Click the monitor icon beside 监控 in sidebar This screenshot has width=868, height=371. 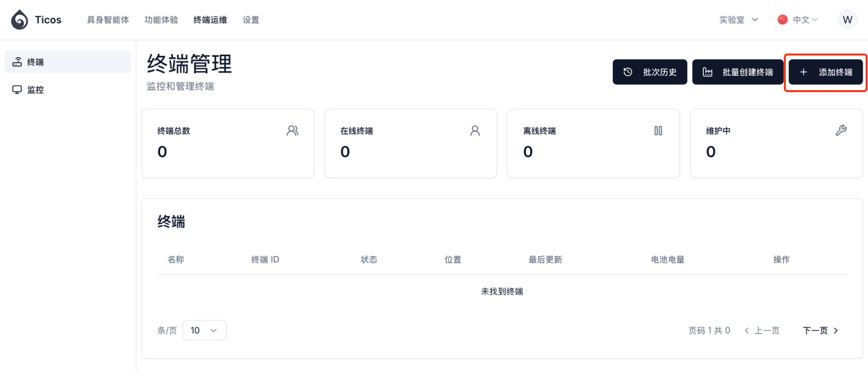[x=17, y=90]
